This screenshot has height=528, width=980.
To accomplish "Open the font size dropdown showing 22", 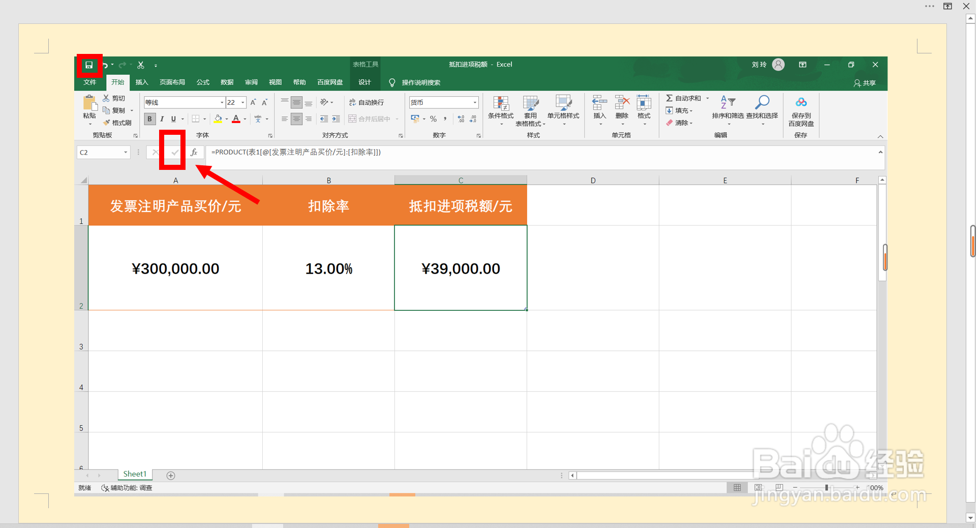I will (x=243, y=102).
